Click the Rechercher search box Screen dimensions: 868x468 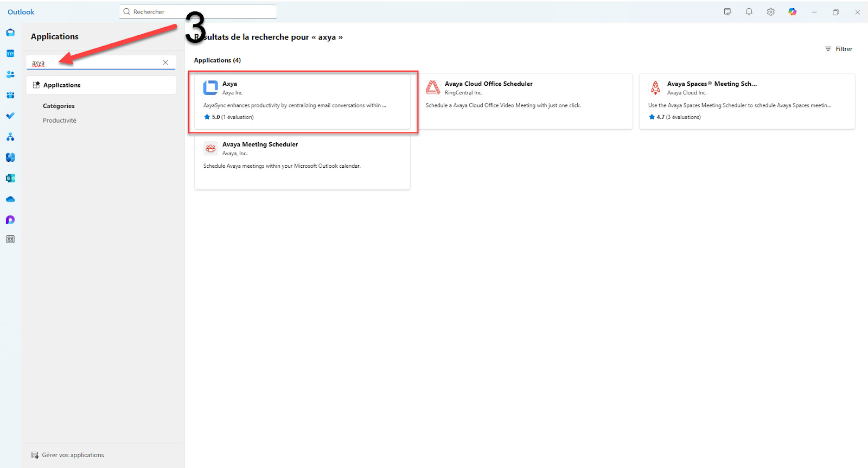(198, 12)
